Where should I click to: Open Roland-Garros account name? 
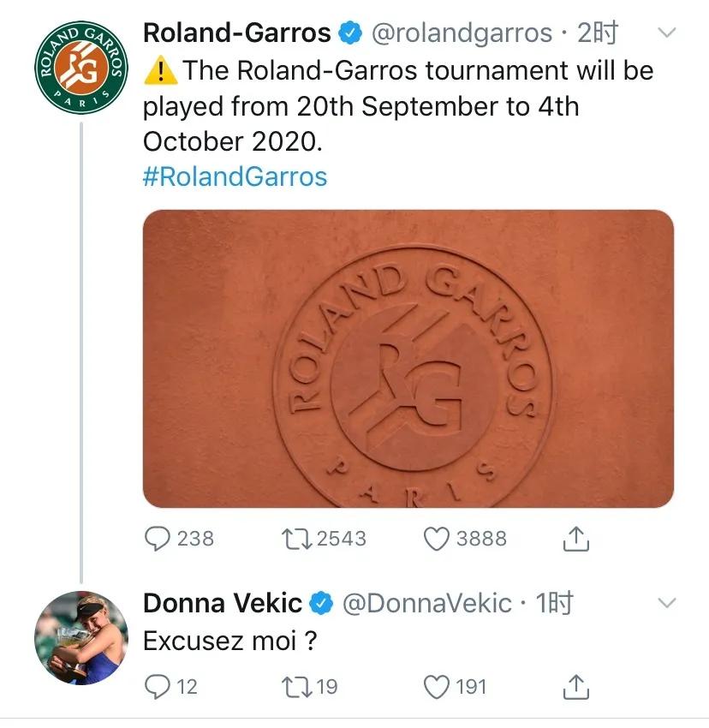tap(236, 33)
